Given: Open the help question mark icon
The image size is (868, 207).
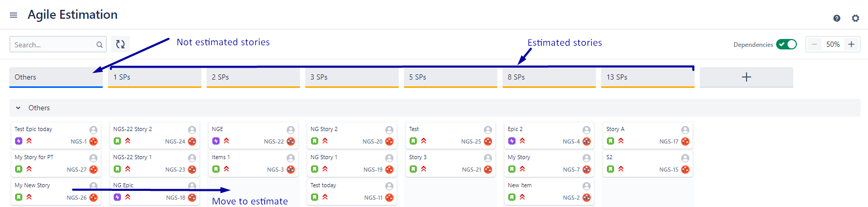Looking at the screenshot, I should (837, 18).
